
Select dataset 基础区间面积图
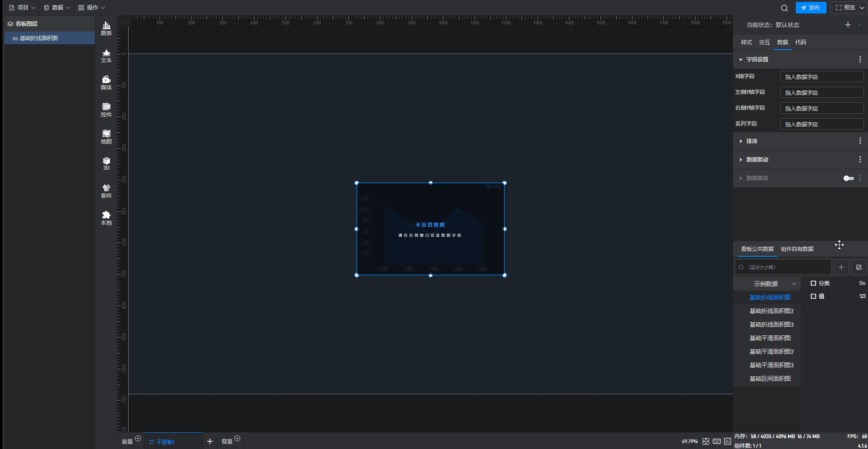pos(770,379)
